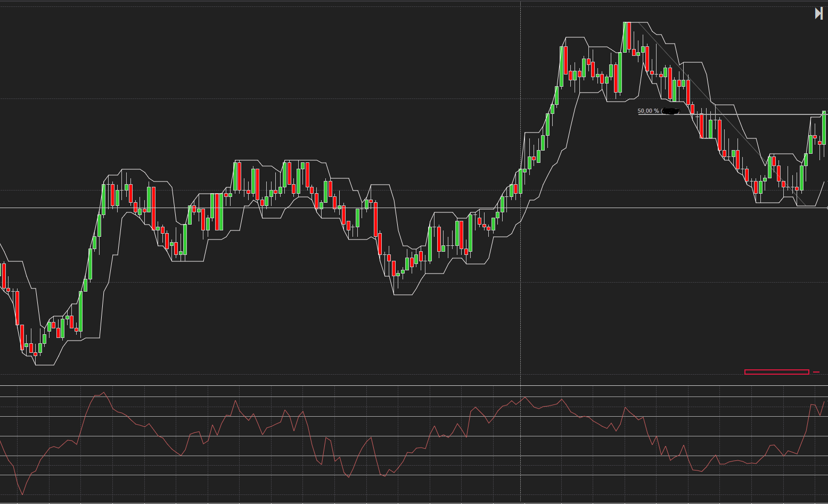The image size is (828, 504).
Task: Select the middle horizontal level in indicator panel
Action: click(414, 436)
